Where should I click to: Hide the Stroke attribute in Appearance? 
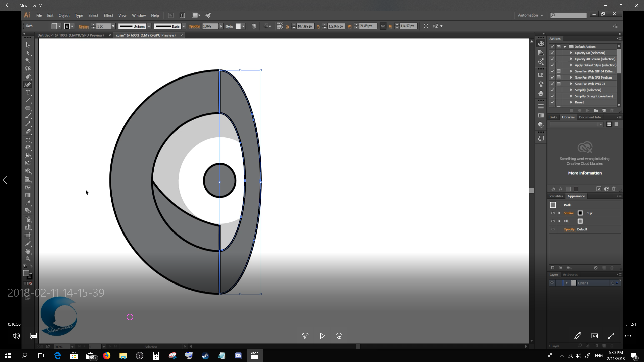coord(553,213)
